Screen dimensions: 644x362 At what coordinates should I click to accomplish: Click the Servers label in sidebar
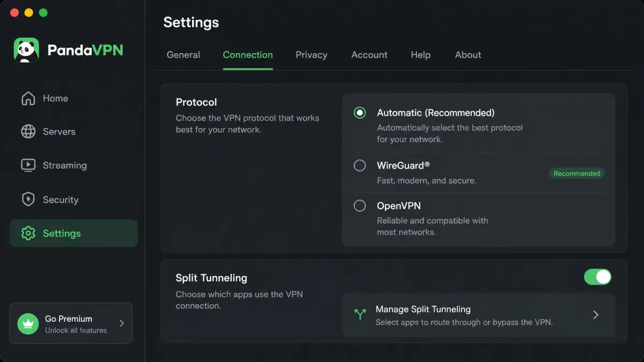coord(59,131)
